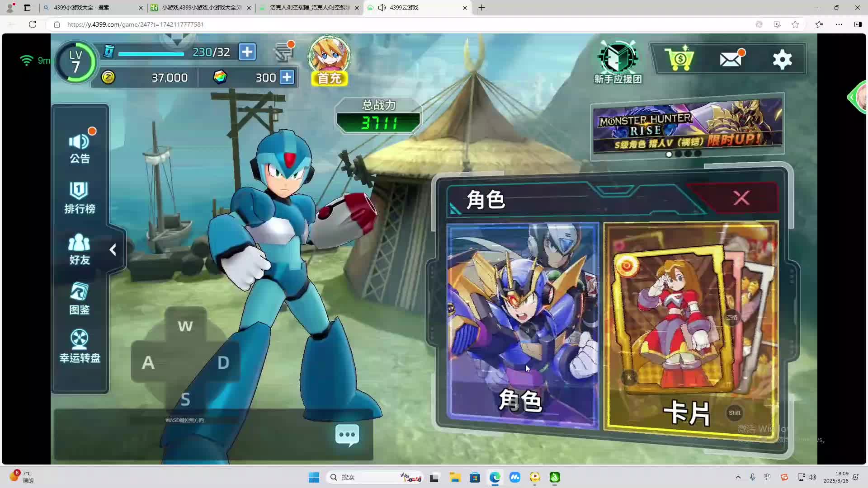
Task: Open the mail envelope icon
Action: (731, 59)
